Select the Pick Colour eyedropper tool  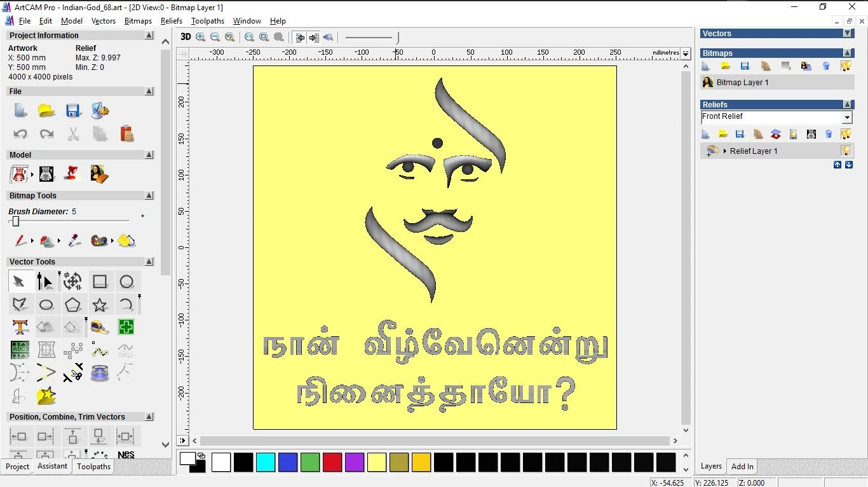tap(73, 239)
